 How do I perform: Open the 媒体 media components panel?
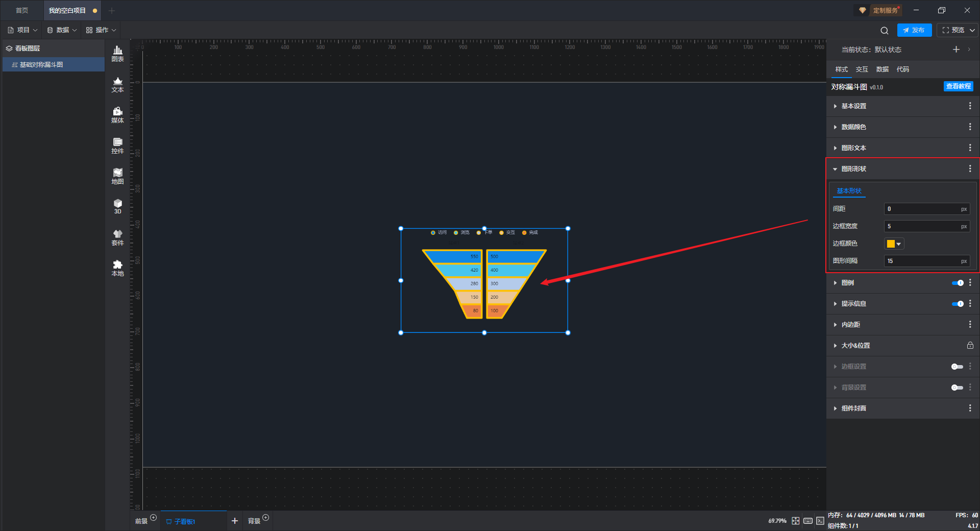pos(117,115)
